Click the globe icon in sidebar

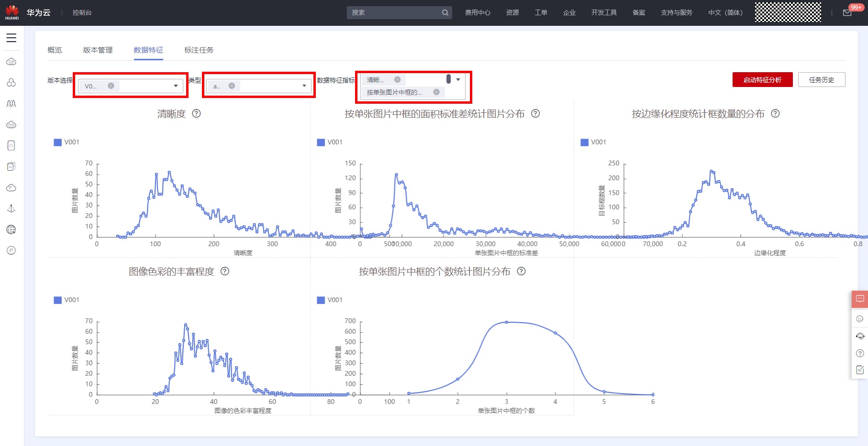click(11, 229)
